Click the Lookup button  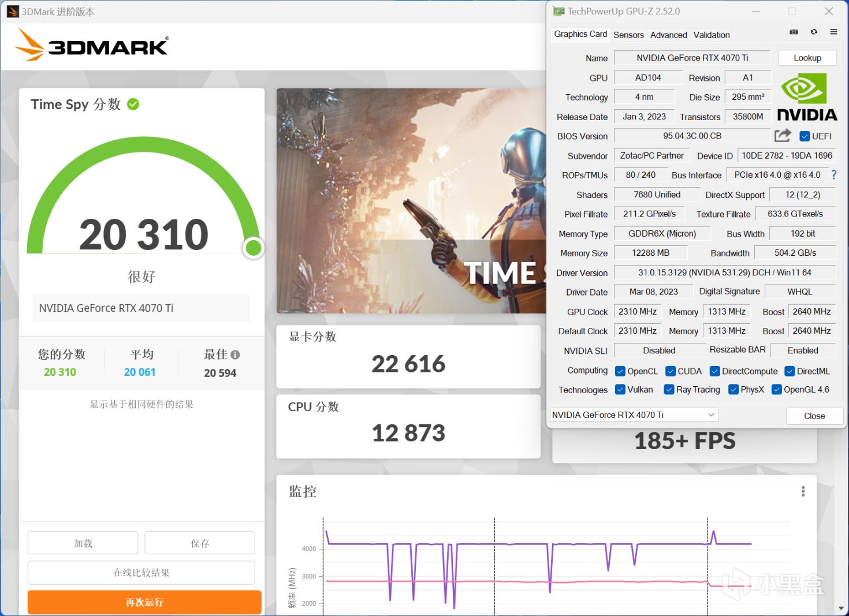point(807,58)
